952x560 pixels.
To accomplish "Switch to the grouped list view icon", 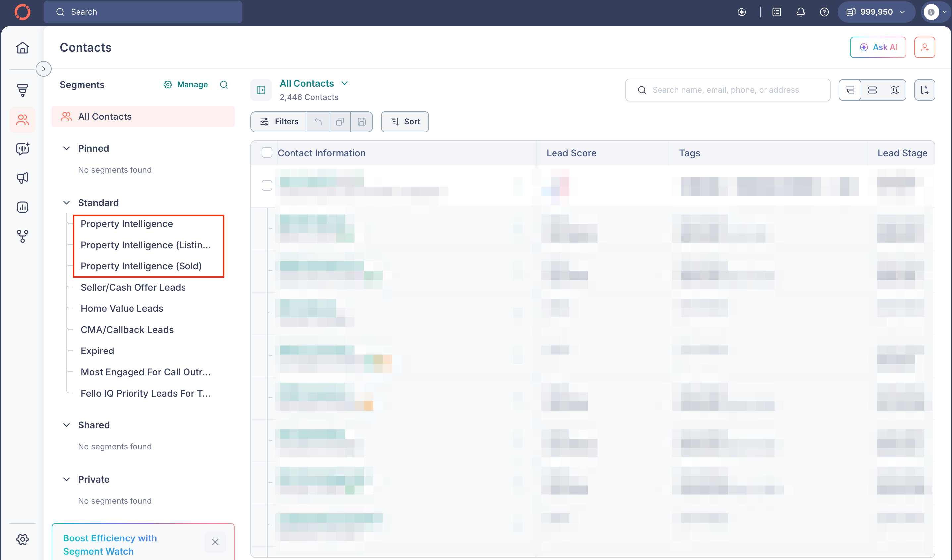I will [850, 90].
